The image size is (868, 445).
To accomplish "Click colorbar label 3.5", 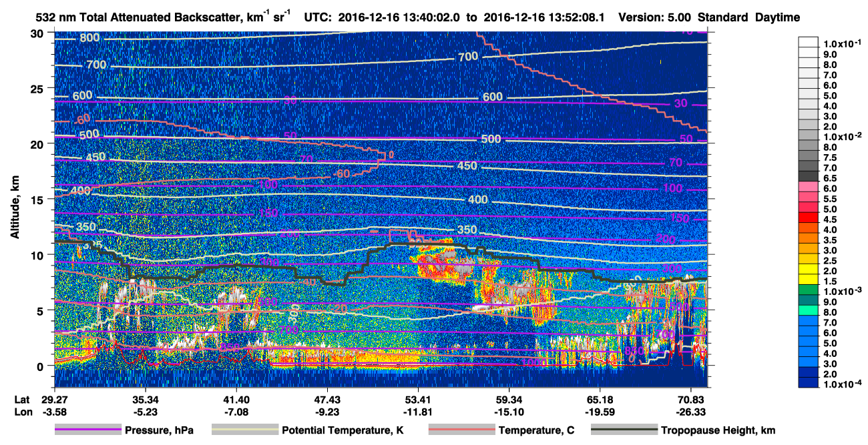I will click(x=830, y=240).
